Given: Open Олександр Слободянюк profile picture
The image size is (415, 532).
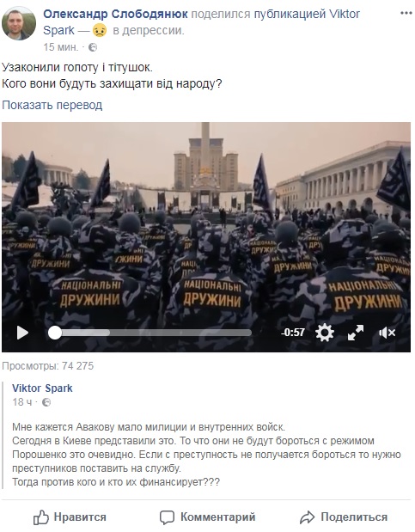Looking at the screenshot, I should pyautogui.click(x=19, y=23).
